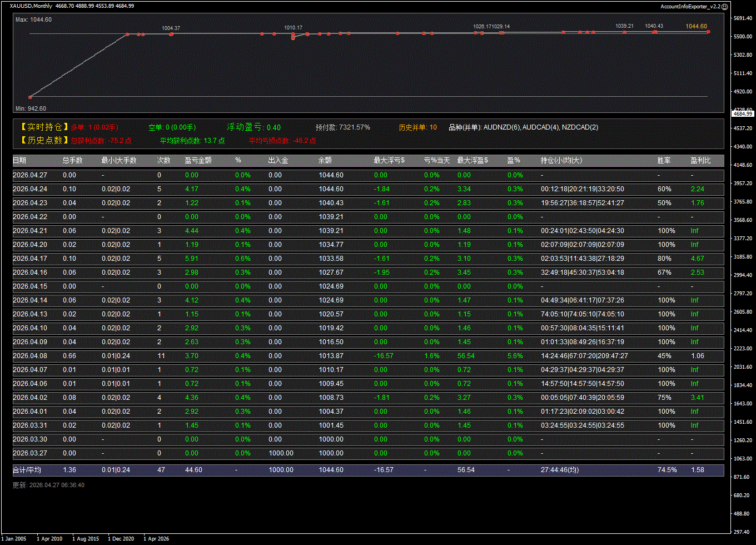Click the last red dot at 1044.60
The height and width of the screenshot is (545, 756).
tap(708, 32)
